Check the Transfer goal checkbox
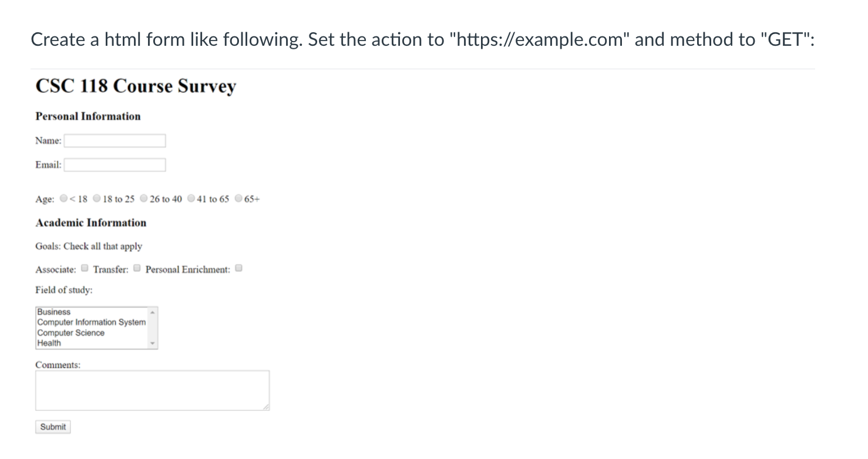The height and width of the screenshot is (459, 868). pos(137,268)
